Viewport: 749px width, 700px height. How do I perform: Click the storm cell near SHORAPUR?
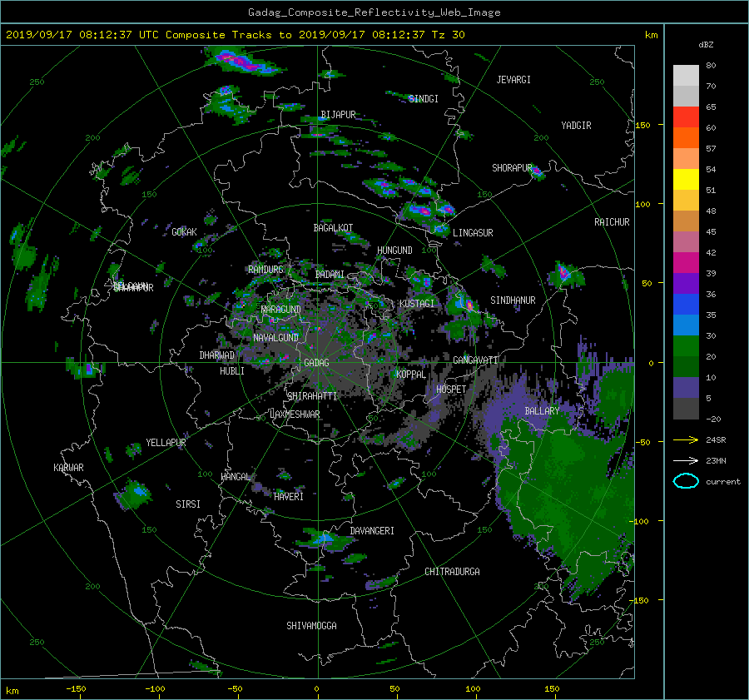pyautogui.click(x=538, y=171)
